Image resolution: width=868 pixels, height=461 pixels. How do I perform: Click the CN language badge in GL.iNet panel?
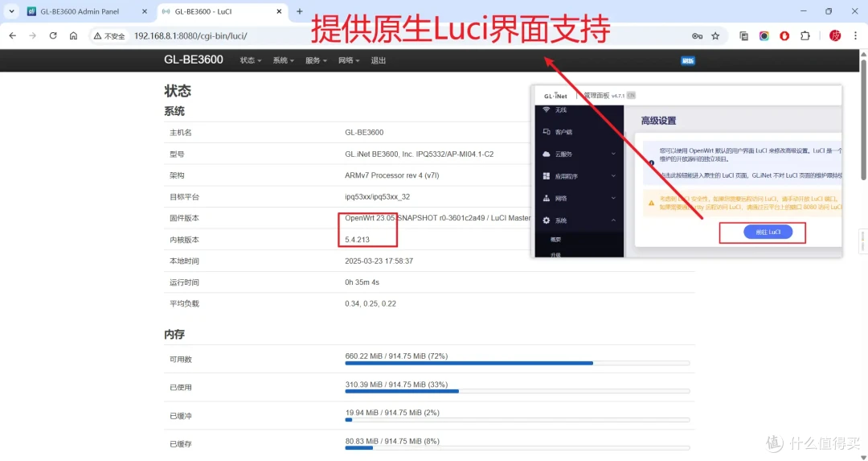(x=631, y=95)
